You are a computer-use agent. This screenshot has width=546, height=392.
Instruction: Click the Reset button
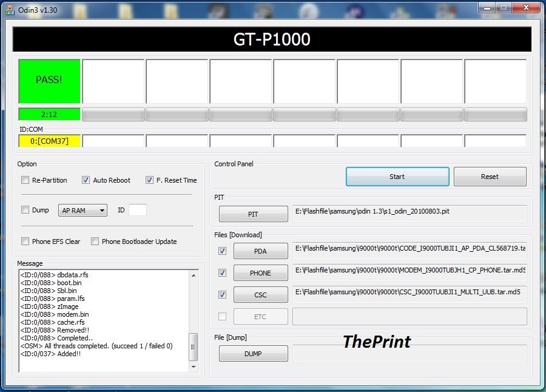pyautogui.click(x=490, y=177)
